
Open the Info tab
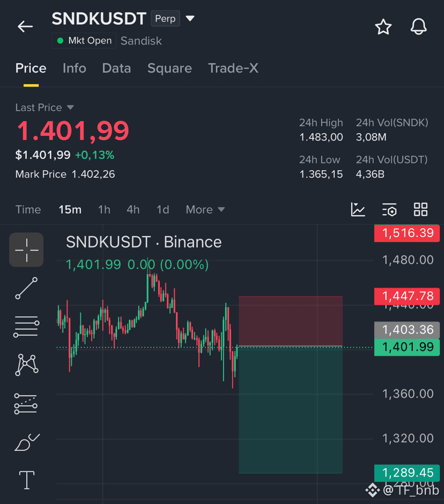(75, 68)
